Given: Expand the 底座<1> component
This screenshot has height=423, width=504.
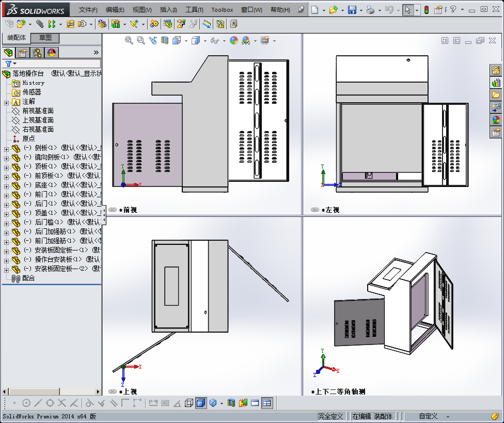Looking at the screenshot, I should pos(6,186).
